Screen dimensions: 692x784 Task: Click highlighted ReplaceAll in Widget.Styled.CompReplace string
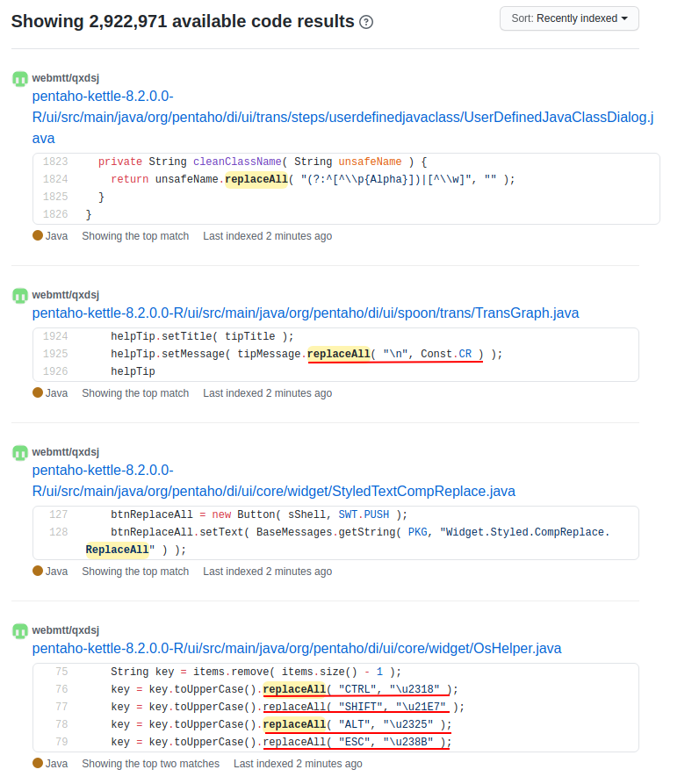(x=117, y=550)
